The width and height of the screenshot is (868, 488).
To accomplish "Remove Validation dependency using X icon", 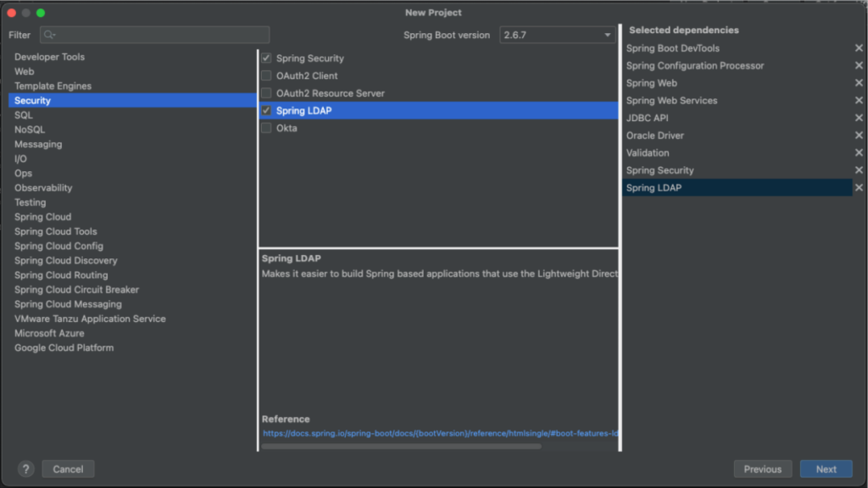I will pyautogui.click(x=859, y=152).
